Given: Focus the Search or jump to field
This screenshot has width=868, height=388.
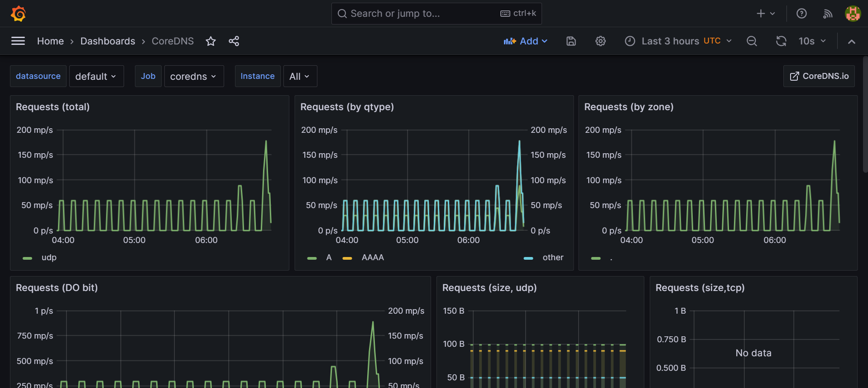Looking at the screenshot, I should coord(436,14).
